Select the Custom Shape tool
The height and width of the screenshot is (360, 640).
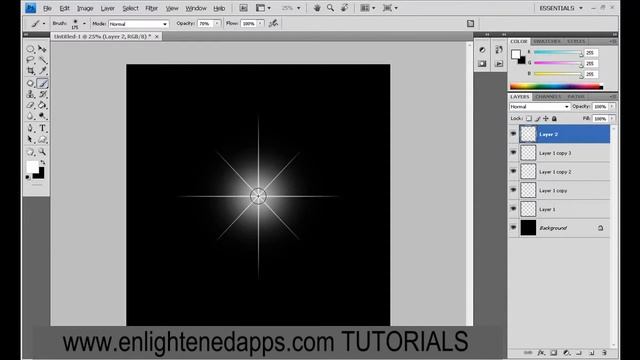tap(42, 140)
